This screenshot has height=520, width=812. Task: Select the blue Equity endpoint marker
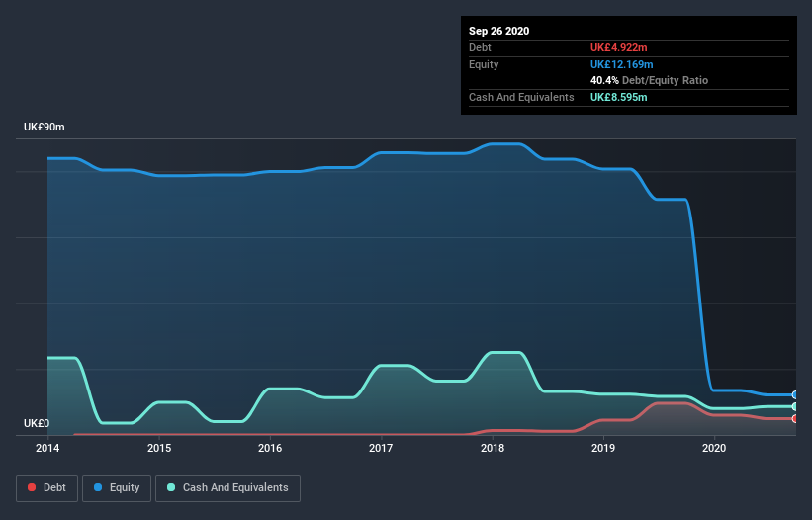click(x=795, y=394)
